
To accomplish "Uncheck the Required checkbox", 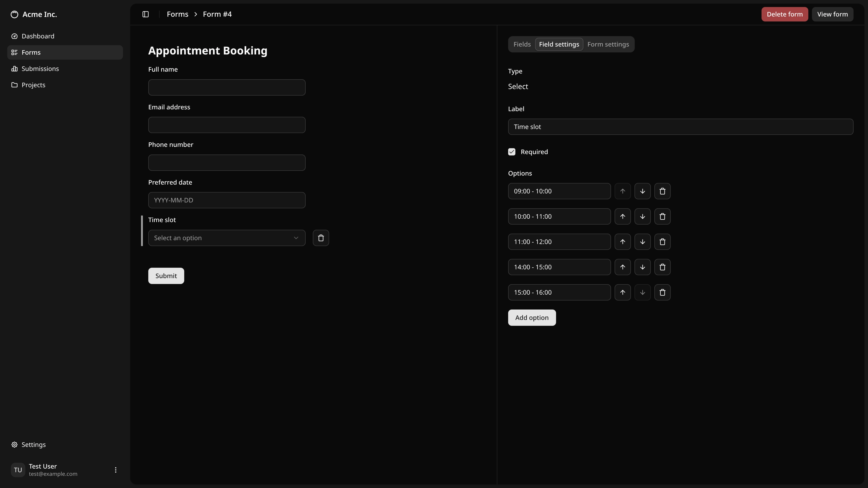I will (512, 152).
